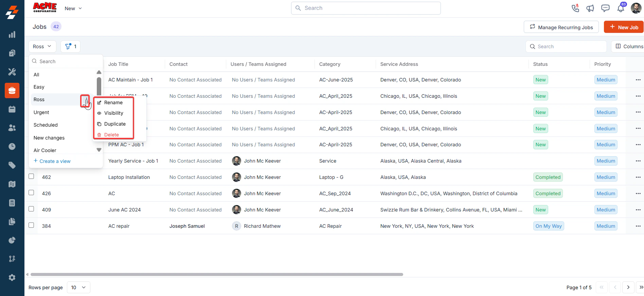This screenshot has width=644, height=296.
Task: Focus the jobs table Search field
Action: pos(566,47)
